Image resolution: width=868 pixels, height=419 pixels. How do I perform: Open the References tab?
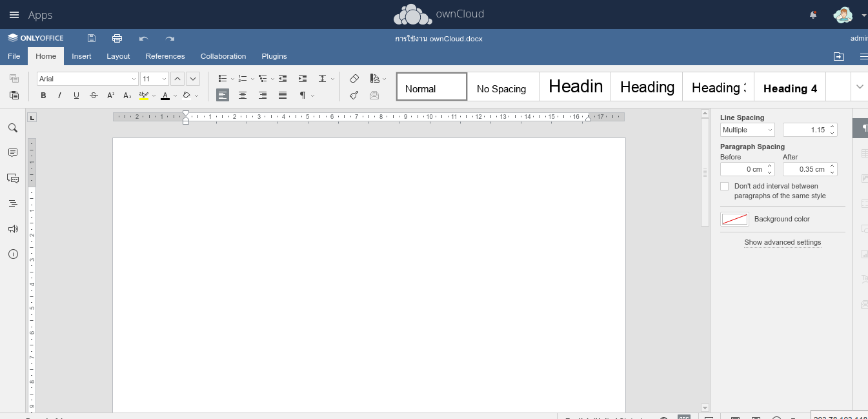[165, 56]
